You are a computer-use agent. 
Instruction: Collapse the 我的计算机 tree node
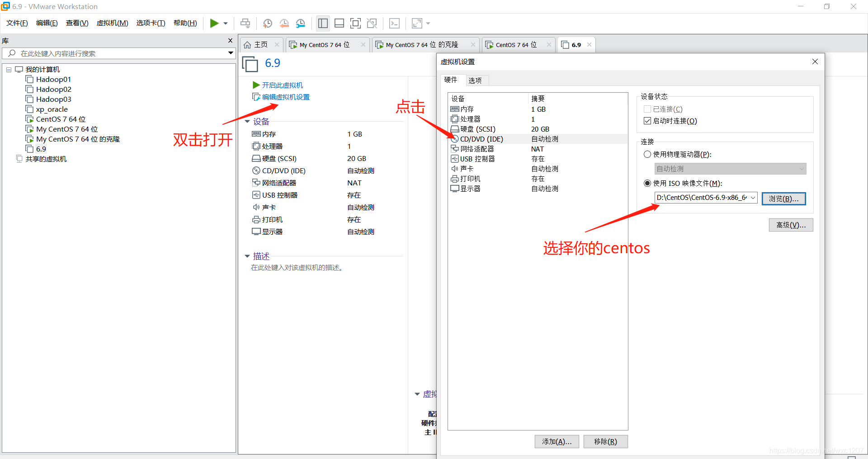(9, 70)
